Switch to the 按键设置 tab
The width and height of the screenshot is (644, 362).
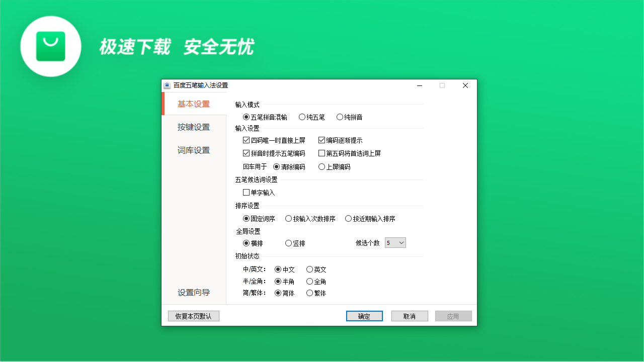click(x=193, y=127)
